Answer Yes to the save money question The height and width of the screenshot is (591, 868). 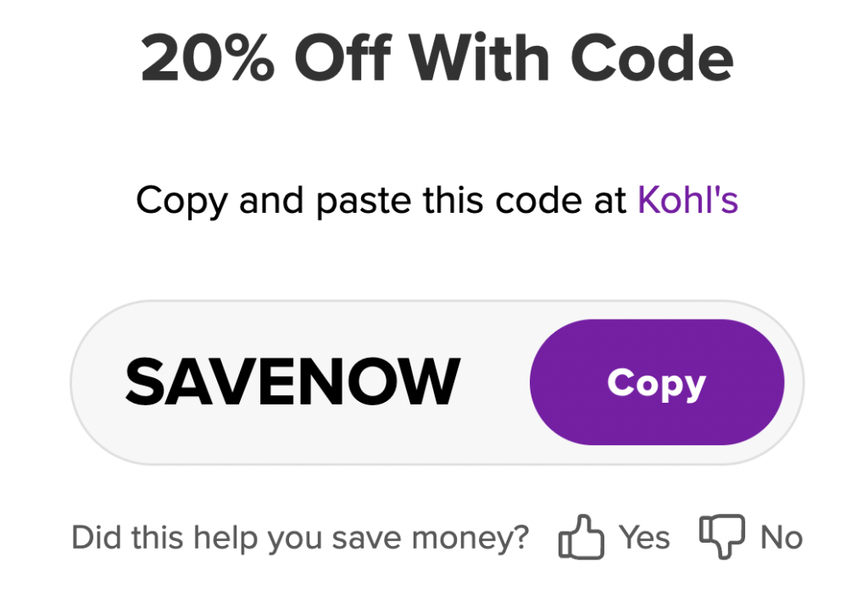click(x=644, y=538)
